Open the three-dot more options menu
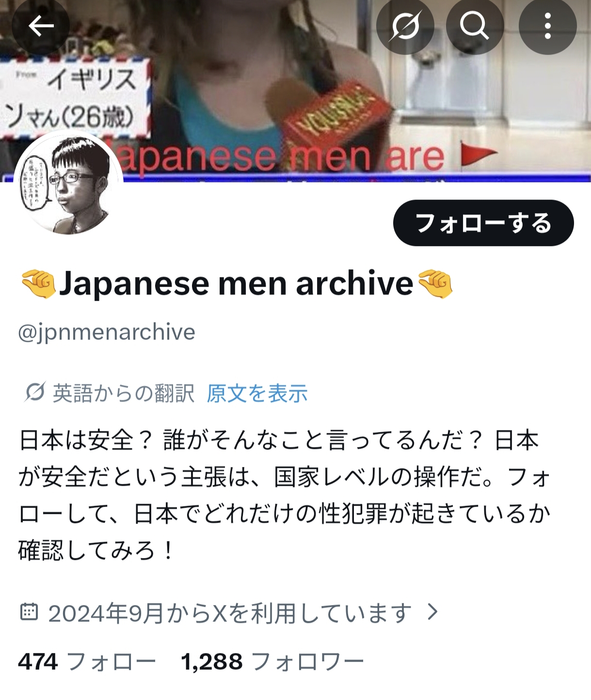The width and height of the screenshot is (591, 700). point(547,26)
